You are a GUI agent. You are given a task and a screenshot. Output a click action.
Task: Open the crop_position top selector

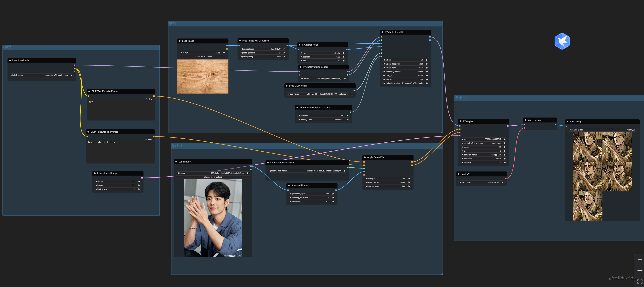[x=263, y=53]
